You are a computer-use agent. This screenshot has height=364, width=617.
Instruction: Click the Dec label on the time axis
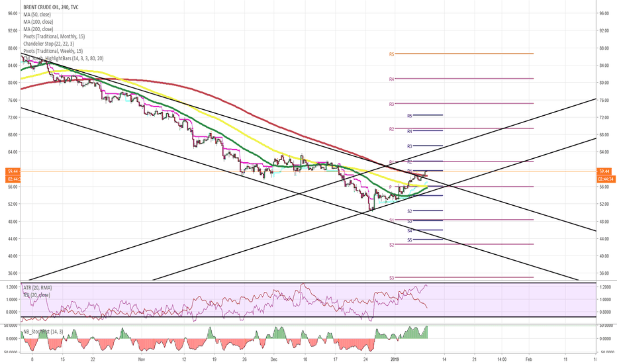[x=274, y=359]
